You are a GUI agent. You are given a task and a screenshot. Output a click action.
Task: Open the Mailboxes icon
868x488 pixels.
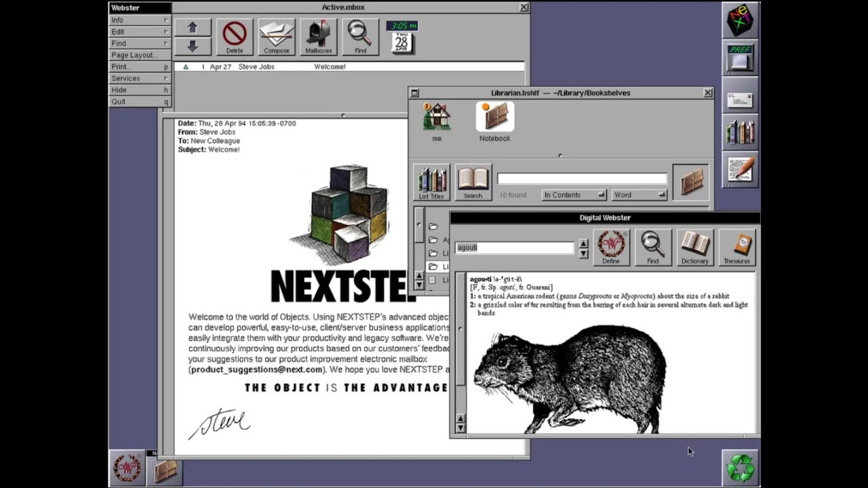tap(319, 37)
